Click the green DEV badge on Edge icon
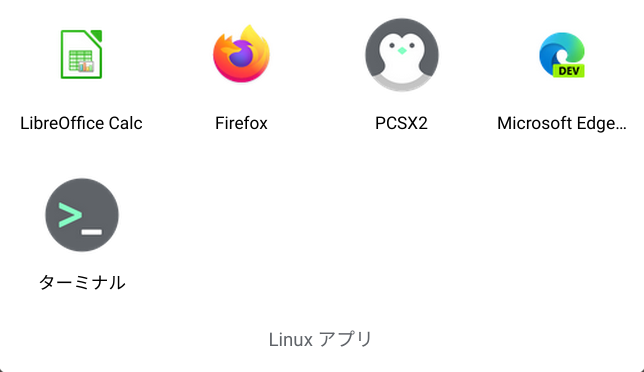The width and height of the screenshot is (644, 372). pyautogui.click(x=569, y=71)
